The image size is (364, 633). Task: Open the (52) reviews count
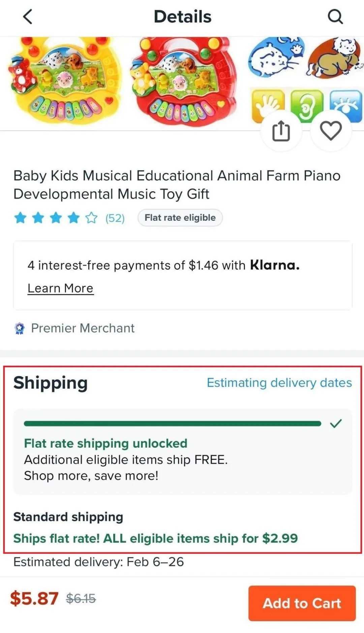[115, 218]
